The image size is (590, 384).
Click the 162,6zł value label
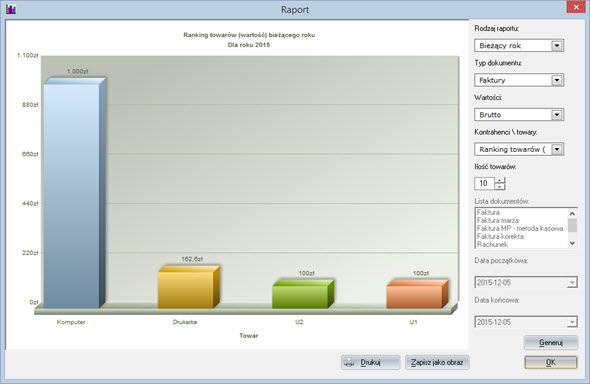[192, 259]
